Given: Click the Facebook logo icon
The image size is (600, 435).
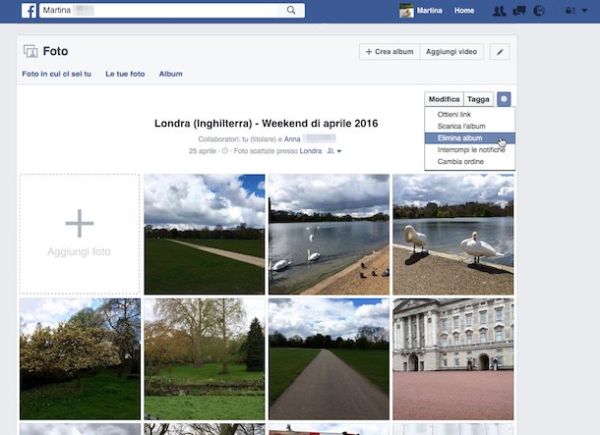Looking at the screenshot, I should (29, 10).
